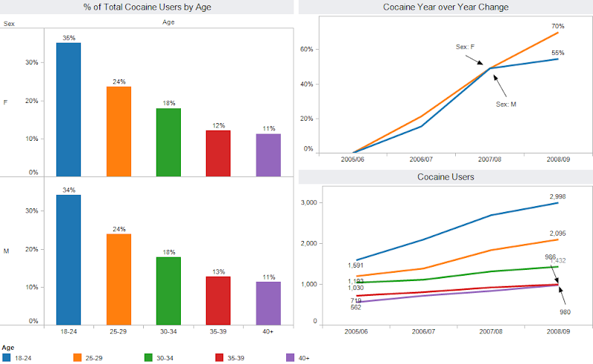The height and width of the screenshot is (364, 593).
Task: Click the 40+ axis label under bars
Action: click(268, 331)
